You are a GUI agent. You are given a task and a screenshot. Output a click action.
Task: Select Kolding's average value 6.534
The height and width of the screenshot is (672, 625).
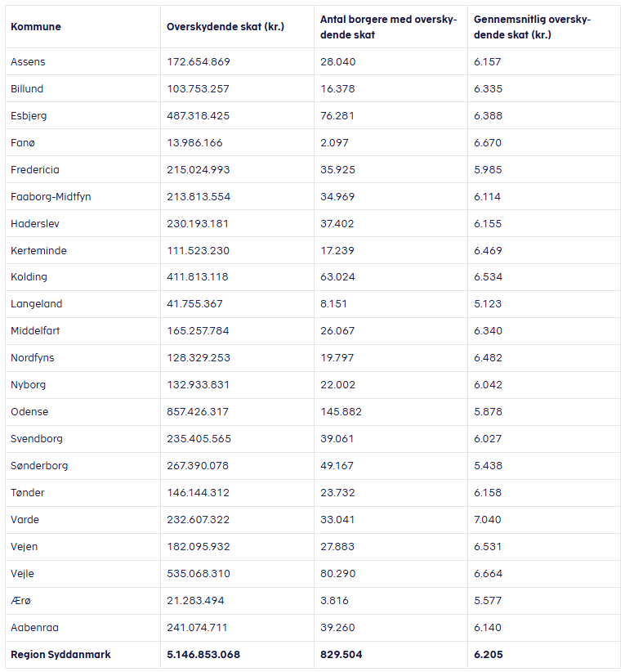pos(488,277)
